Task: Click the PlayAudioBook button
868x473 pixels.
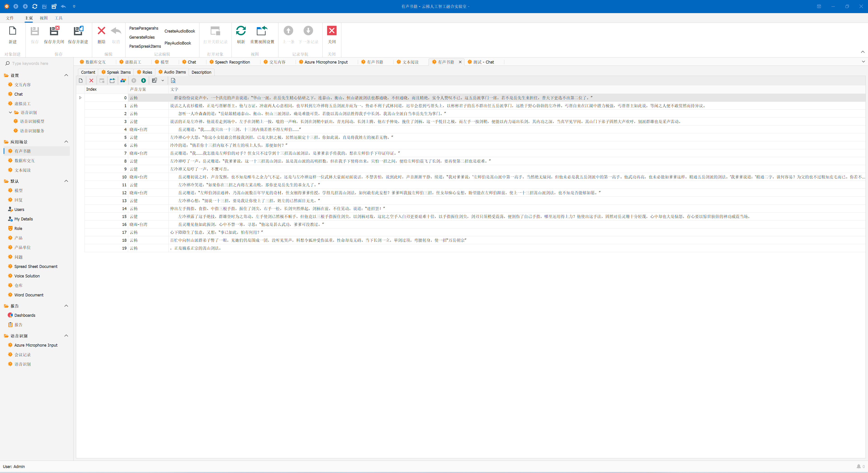Action: point(178,43)
